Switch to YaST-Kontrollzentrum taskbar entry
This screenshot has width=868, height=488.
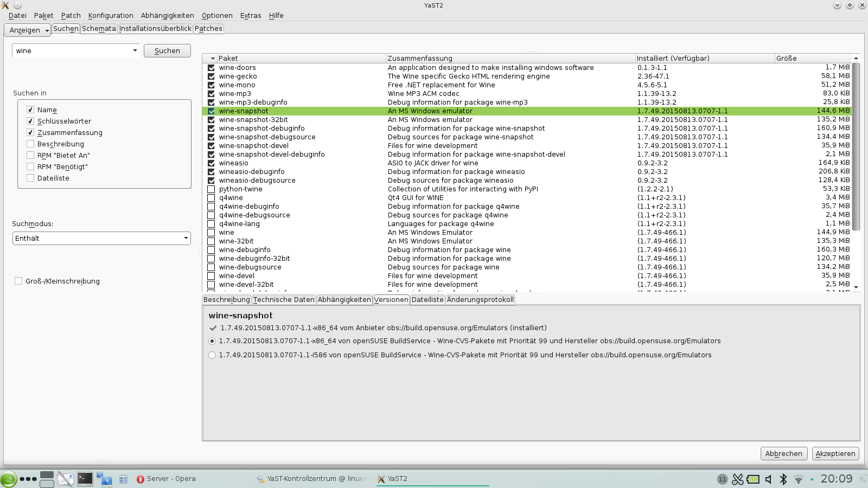(x=312, y=479)
